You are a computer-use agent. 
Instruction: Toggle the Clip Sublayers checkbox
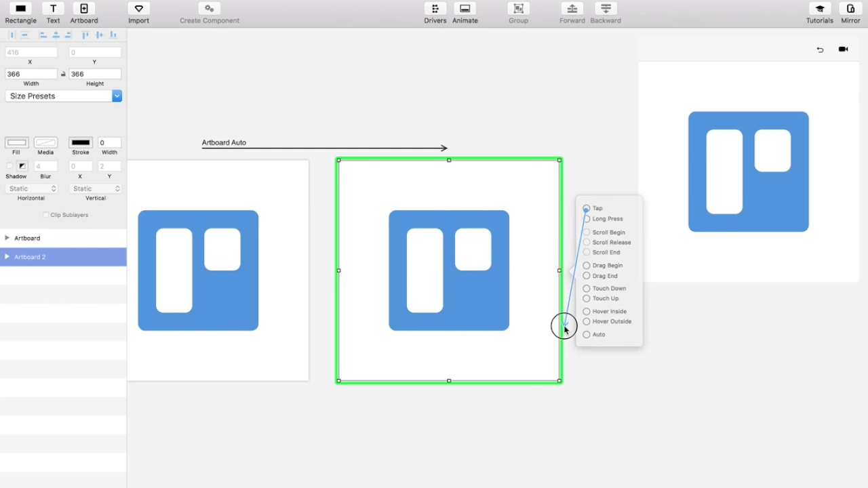46,215
